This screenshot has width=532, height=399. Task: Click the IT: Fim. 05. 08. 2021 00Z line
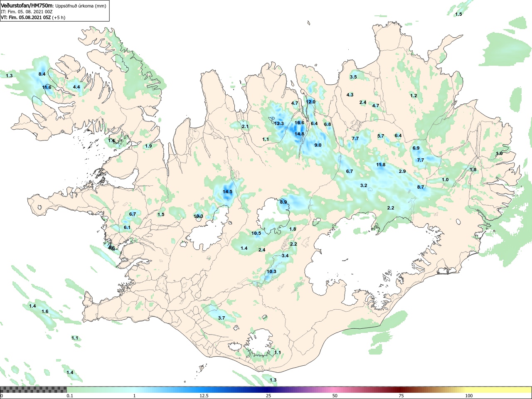click(27, 12)
